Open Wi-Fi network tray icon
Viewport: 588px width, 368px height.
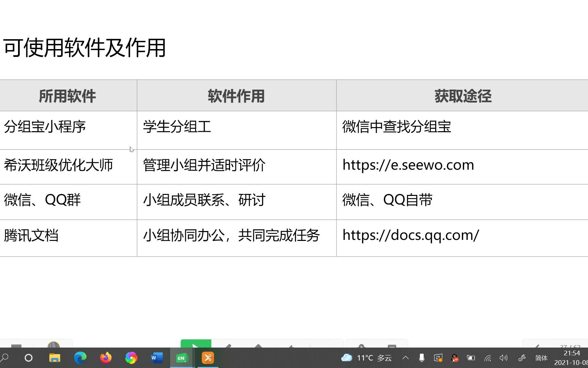click(488, 358)
